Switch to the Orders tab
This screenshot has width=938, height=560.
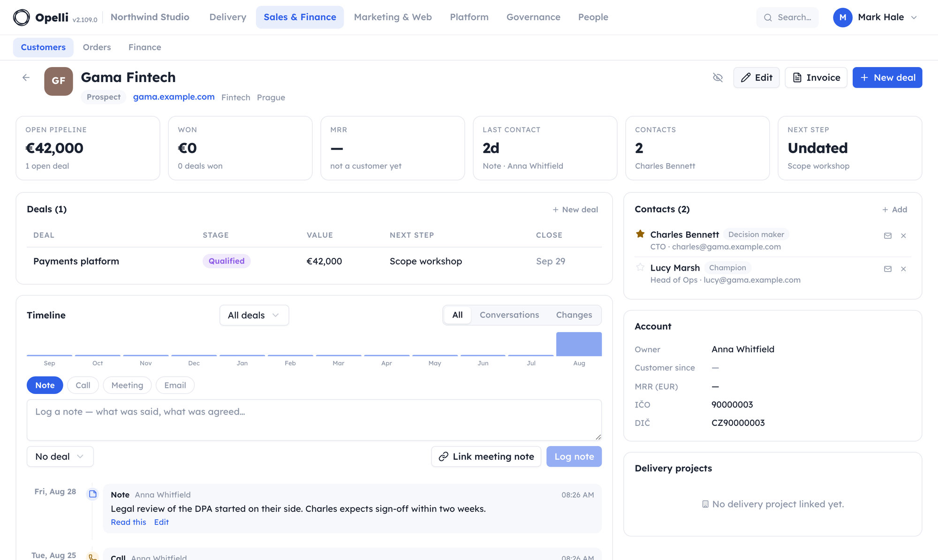[x=97, y=47]
